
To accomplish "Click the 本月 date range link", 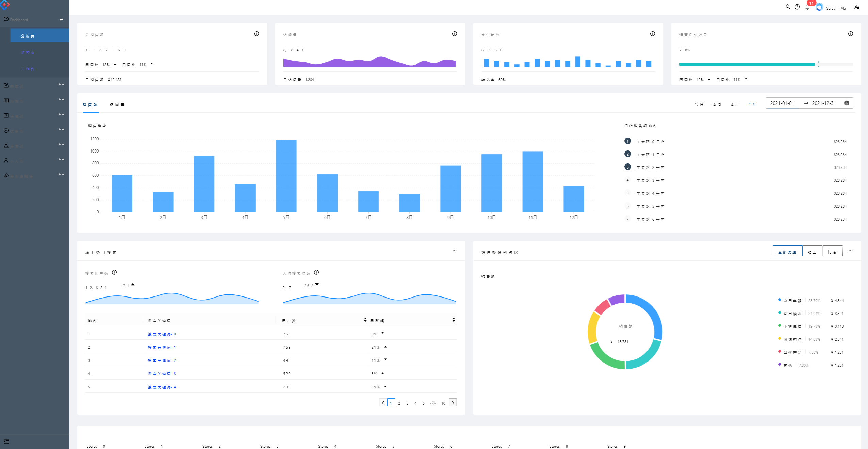I will 734,104.
